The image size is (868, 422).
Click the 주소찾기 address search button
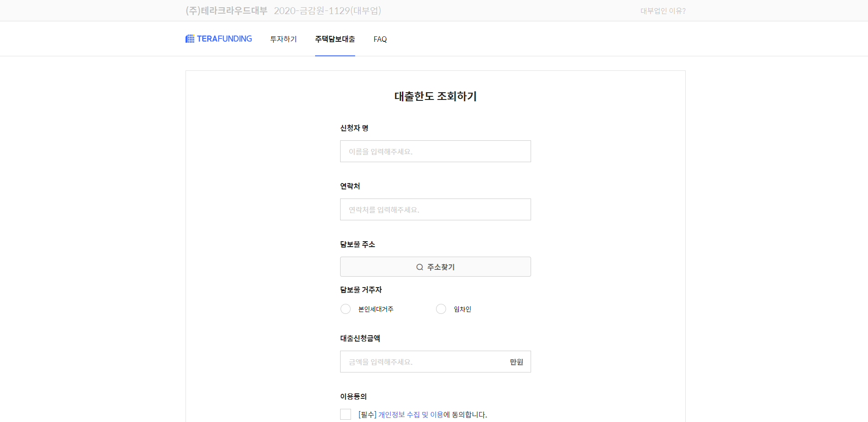point(436,267)
